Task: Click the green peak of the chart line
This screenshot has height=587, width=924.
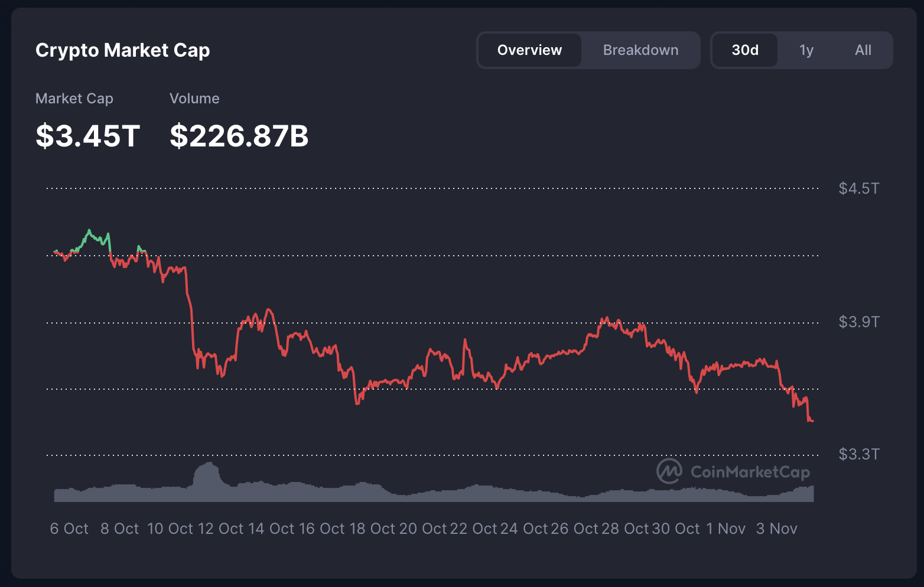Action: 89,231
